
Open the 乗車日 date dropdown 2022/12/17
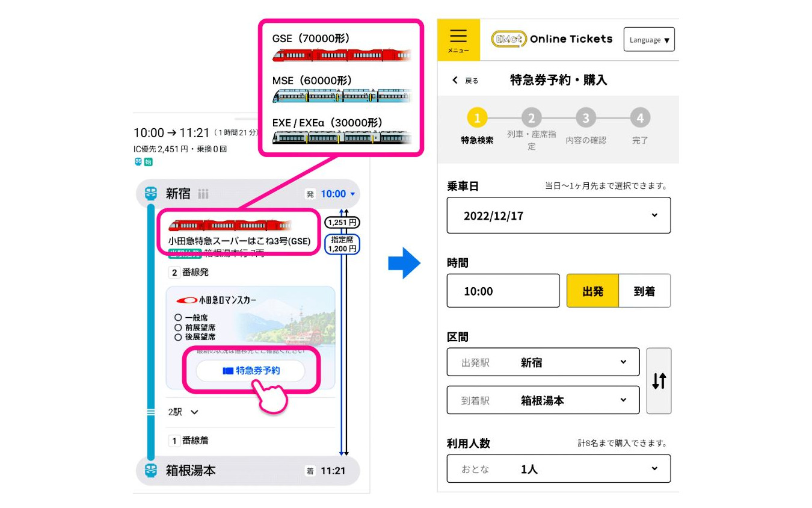point(559,215)
